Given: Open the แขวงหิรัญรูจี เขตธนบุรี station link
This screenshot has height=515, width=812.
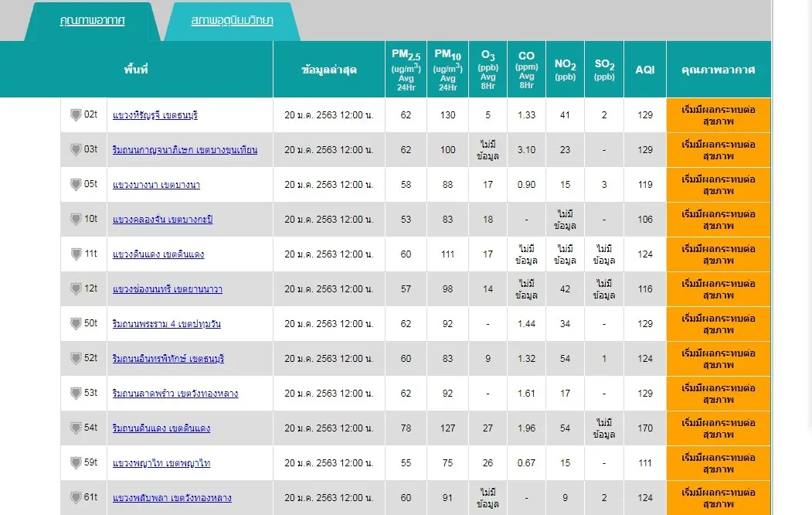Looking at the screenshot, I should tap(155, 115).
